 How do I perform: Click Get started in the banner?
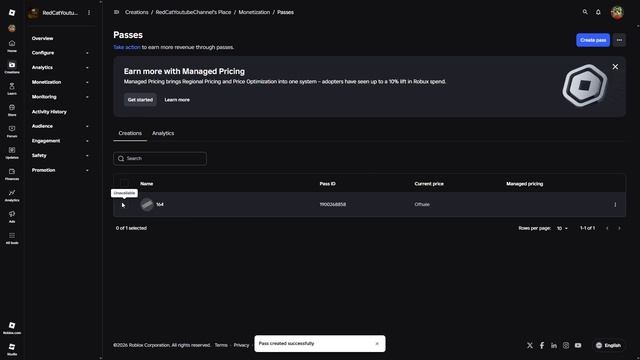click(140, 100)
